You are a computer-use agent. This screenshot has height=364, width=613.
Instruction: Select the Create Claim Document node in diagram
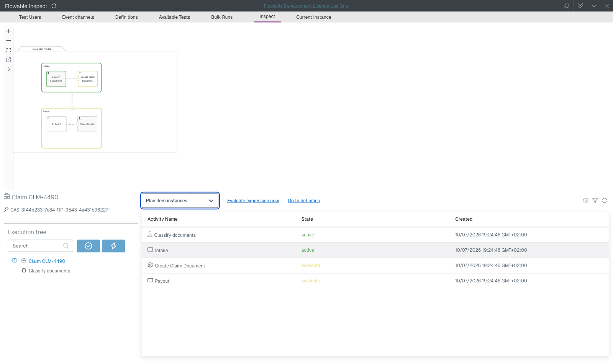pyautogui.click(x=88, y=79)
